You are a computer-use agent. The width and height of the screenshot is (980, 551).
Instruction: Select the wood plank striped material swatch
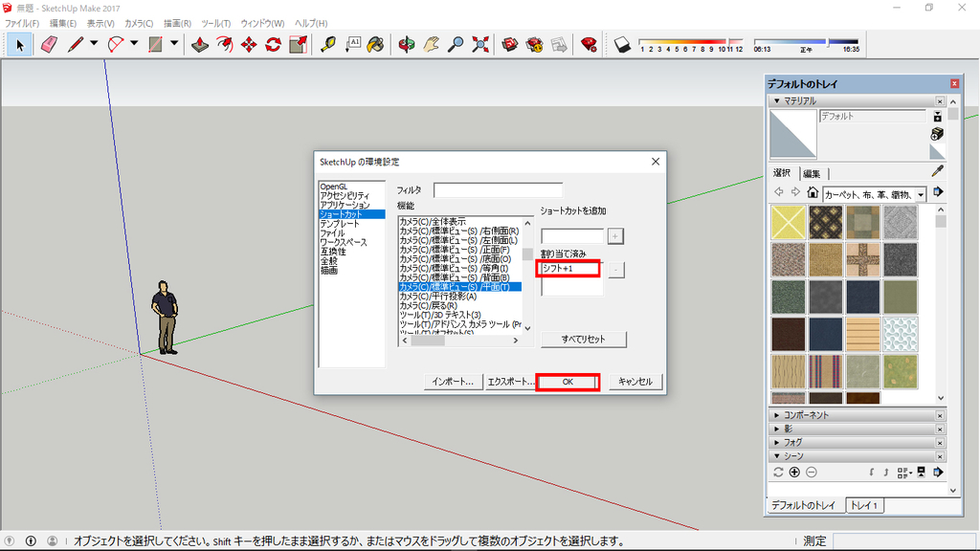863,335
